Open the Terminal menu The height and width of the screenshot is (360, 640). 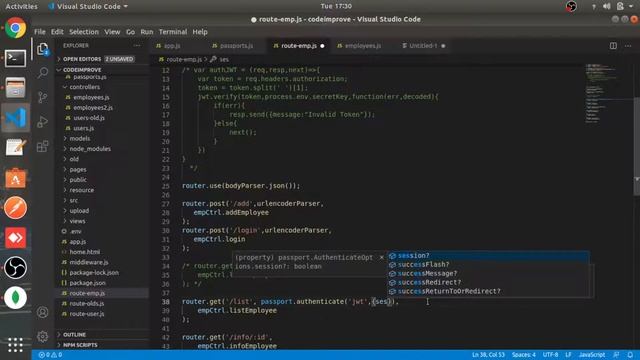point(173,32)
